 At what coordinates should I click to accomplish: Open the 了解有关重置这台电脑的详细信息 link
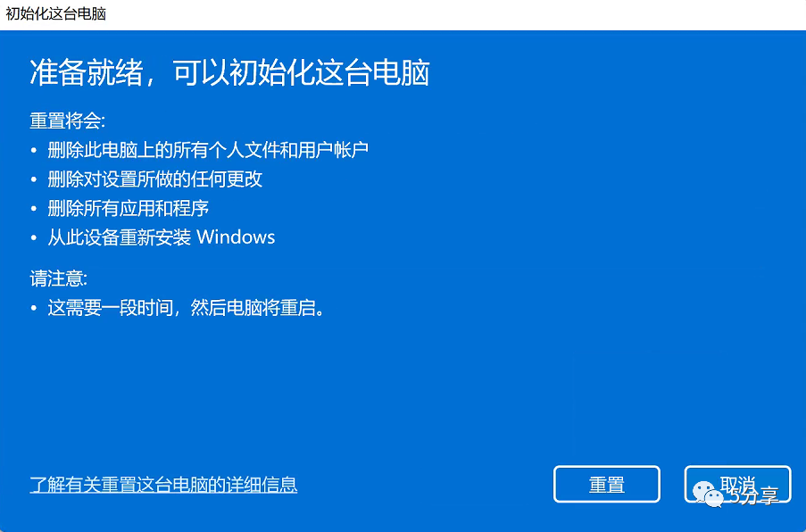(163, 485)
